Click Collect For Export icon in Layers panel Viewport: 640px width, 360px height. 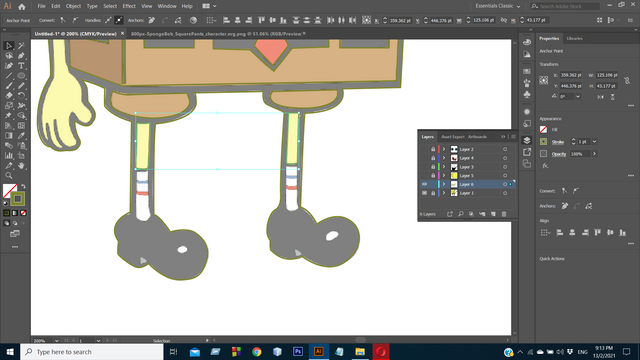coord(449,214)
